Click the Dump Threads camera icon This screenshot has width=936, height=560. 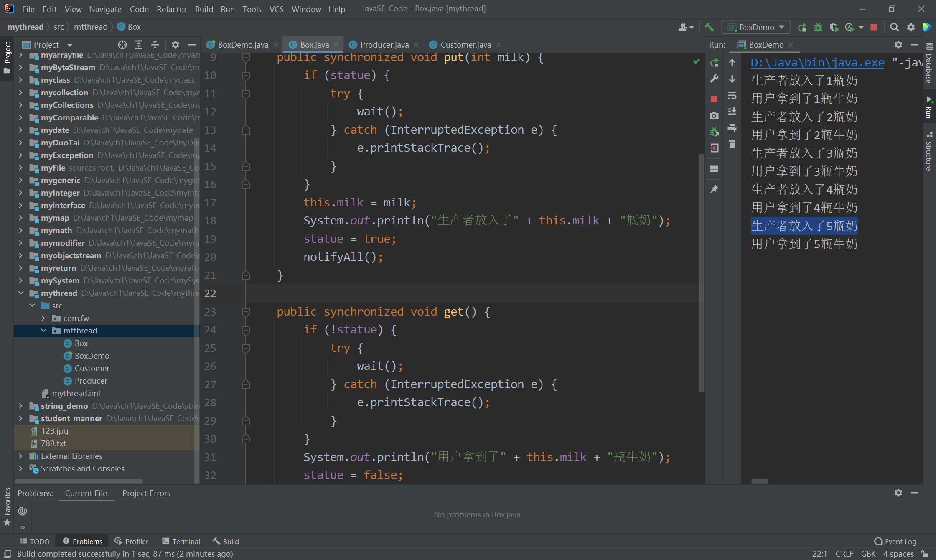click(714, 116)
